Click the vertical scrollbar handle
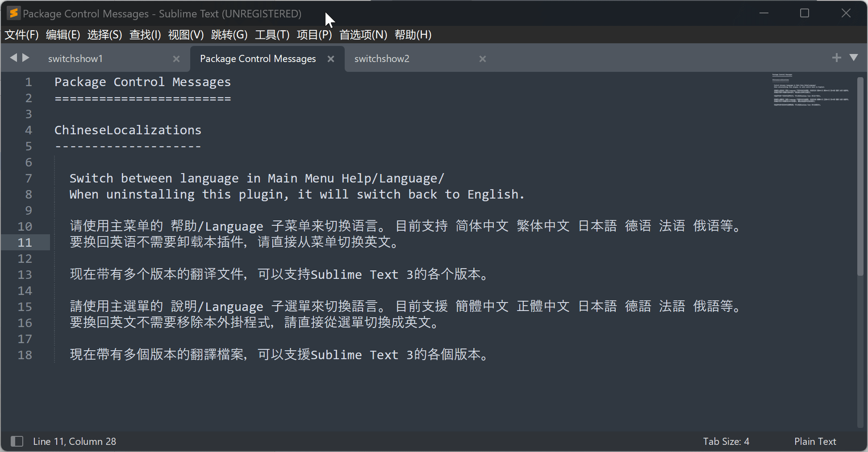 (860, 176)
